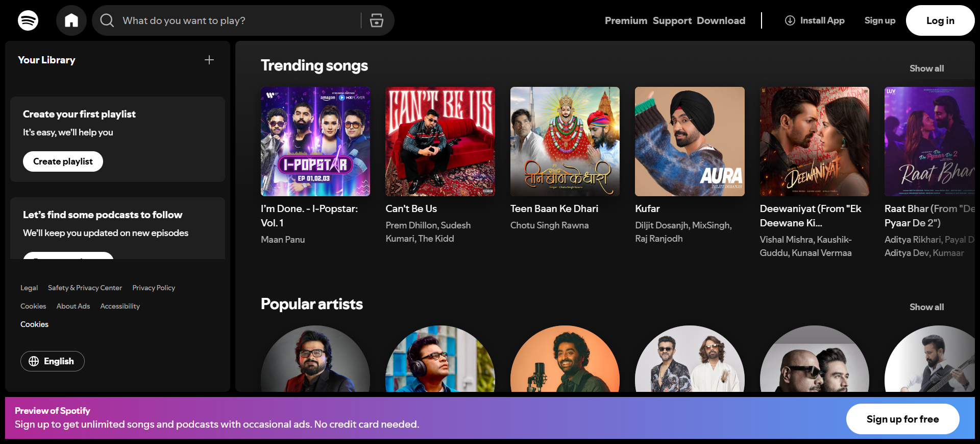Open the Privacy Policy link
This screenshot has width=980, height=444.
pyautogui.click(x=154, y=288)
